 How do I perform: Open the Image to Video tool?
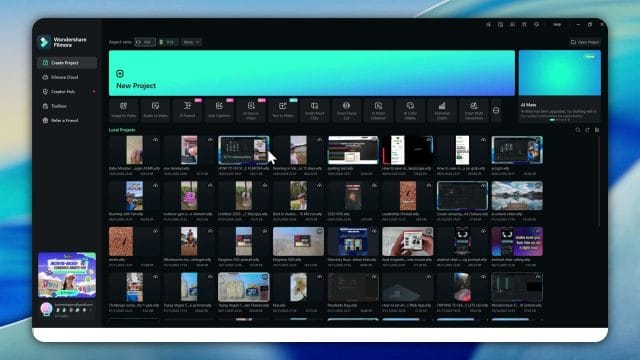(123, 110)
